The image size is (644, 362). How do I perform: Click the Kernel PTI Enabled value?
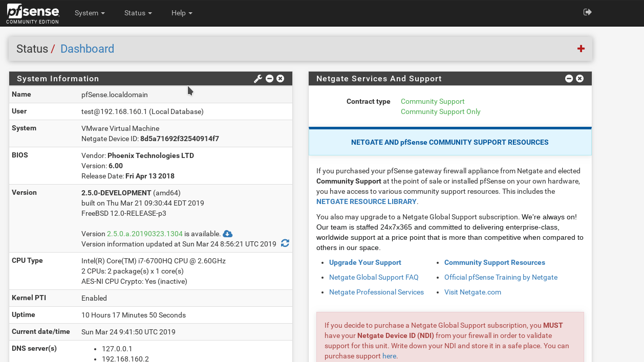(94, 298)
